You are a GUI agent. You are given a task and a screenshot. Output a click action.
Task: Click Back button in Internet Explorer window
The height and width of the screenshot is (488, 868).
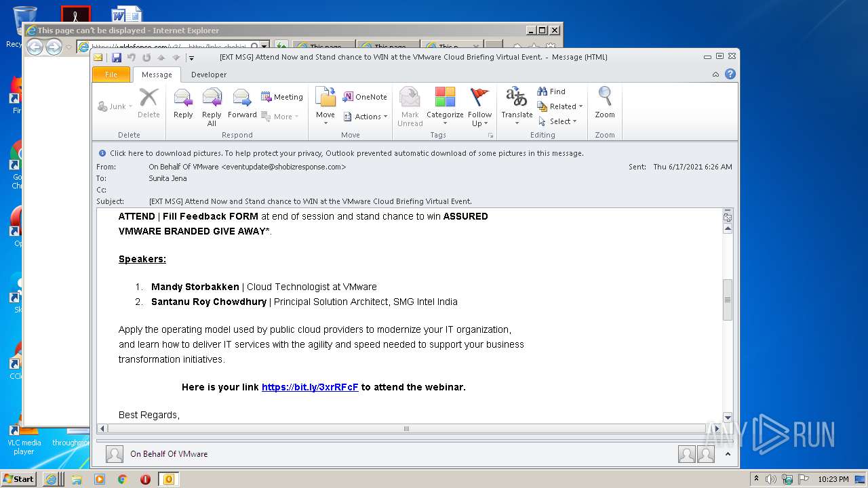tap(35, 47)
